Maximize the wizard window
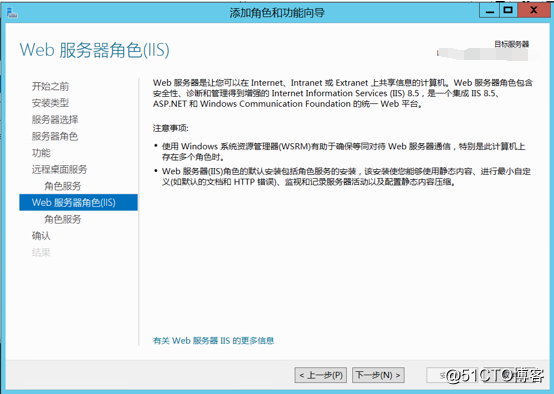Image resolution: width=554 pixels, height=394 pixels. point(508,11)
